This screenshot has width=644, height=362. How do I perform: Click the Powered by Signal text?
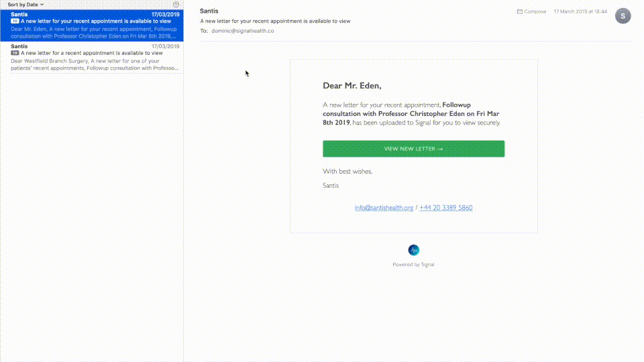tap(414, 265)
